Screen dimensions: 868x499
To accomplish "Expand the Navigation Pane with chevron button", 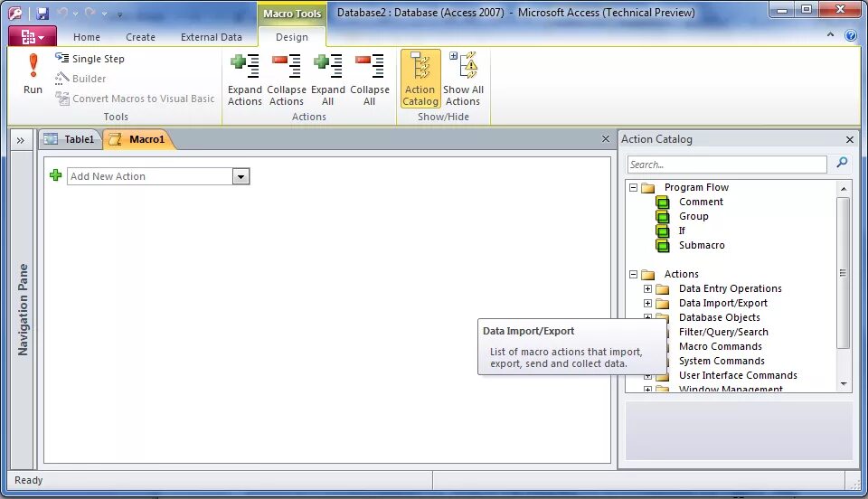I will pos(21,140).
